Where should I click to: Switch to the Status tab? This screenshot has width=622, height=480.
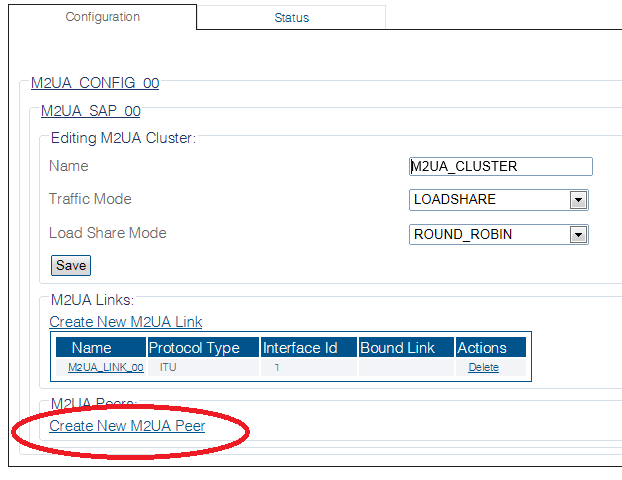(292, 17)
